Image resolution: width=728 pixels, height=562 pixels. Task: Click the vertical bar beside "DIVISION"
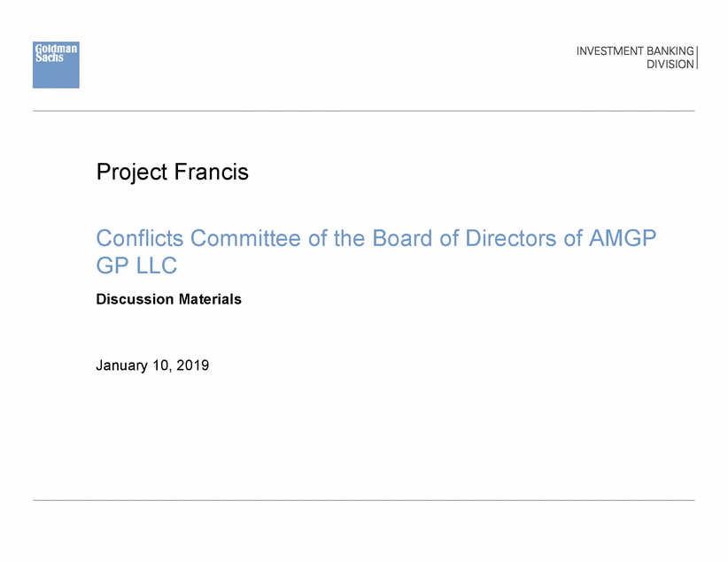coord(697,58)
